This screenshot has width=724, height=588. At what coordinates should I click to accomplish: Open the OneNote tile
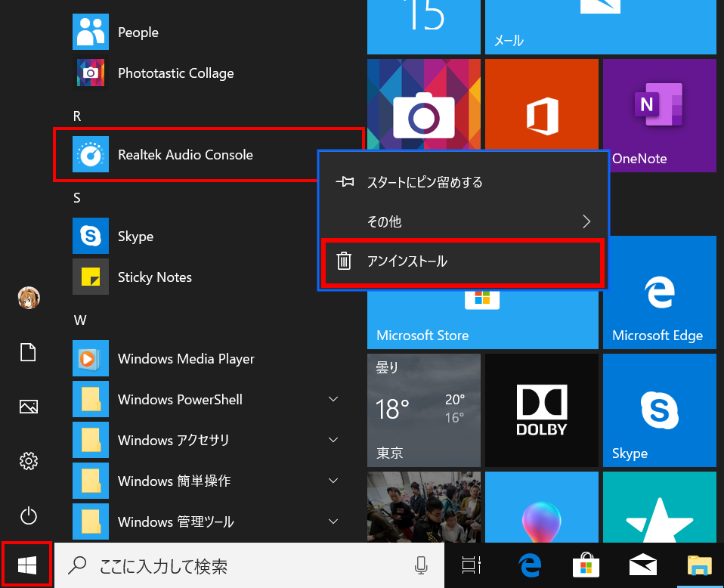coord(659,116)
